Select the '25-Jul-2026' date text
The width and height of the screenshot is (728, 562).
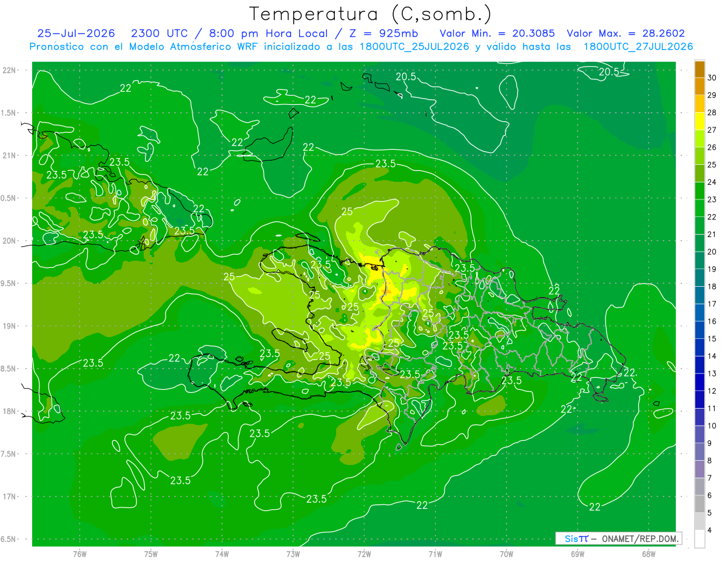click(x=76, y=33)
